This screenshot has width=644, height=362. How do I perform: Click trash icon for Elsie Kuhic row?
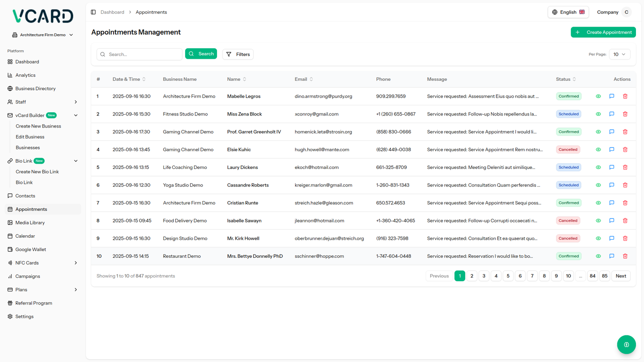click(625, 150)
